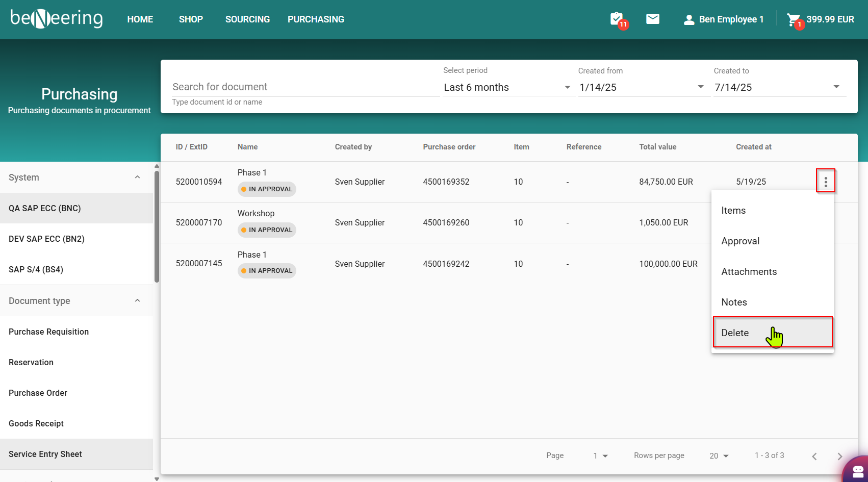
Task: Click document ID 5200010594
Action: (199, 182)
